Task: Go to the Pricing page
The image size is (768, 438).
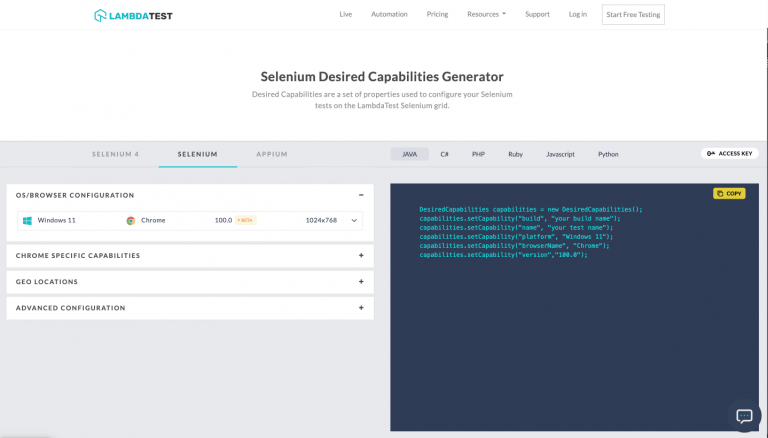Action: coord(437,15)
